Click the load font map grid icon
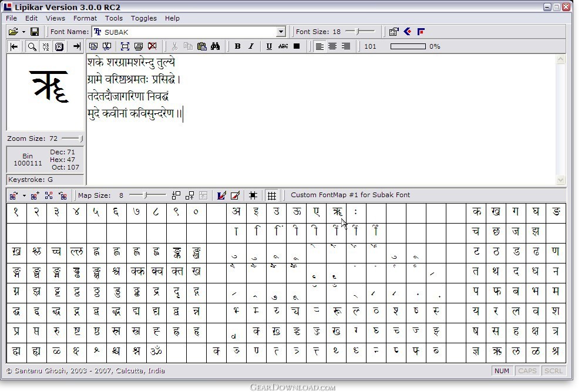The height and width of the screenshot is (392, 585). 14,195
